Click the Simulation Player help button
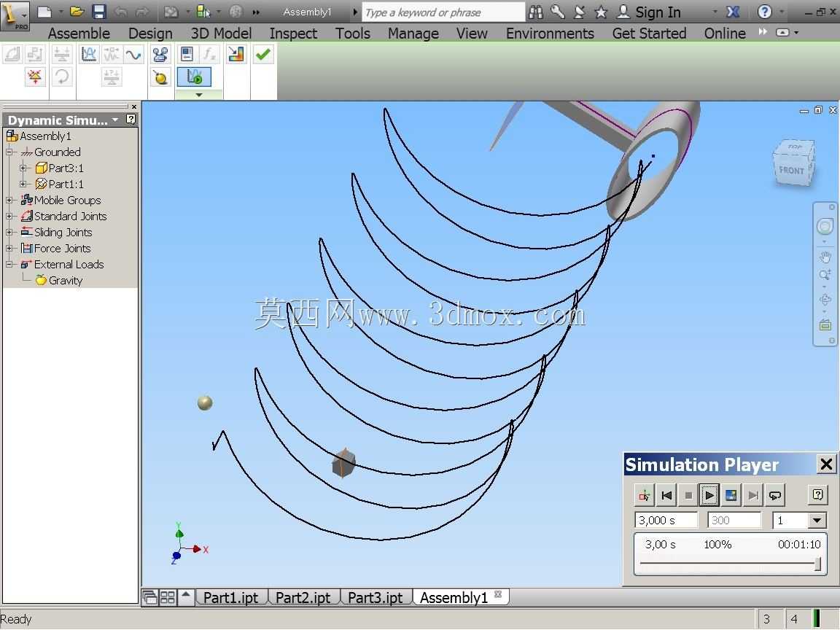 click(x=817, y=495)
